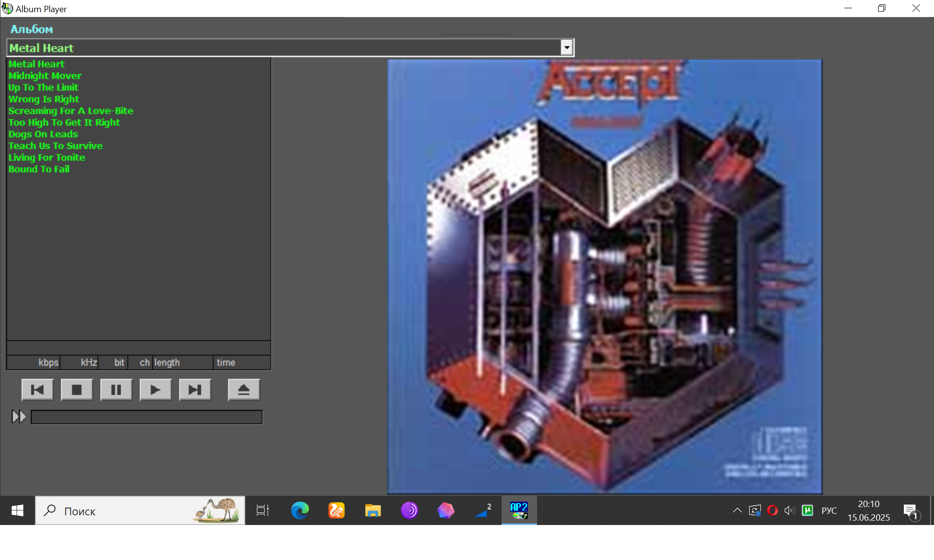Open the purple Tor Browser taskbar icon

(x=409, y=510)
